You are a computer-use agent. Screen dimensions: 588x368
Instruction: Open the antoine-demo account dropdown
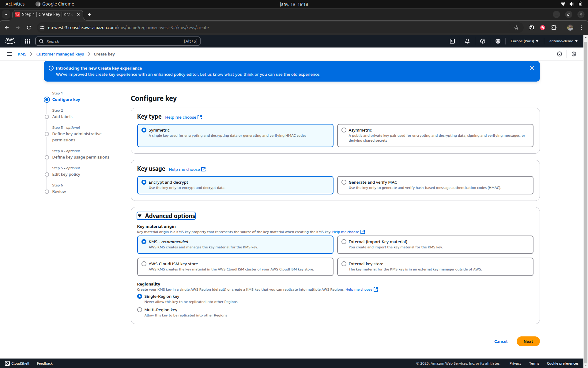(x=563, y=41)
